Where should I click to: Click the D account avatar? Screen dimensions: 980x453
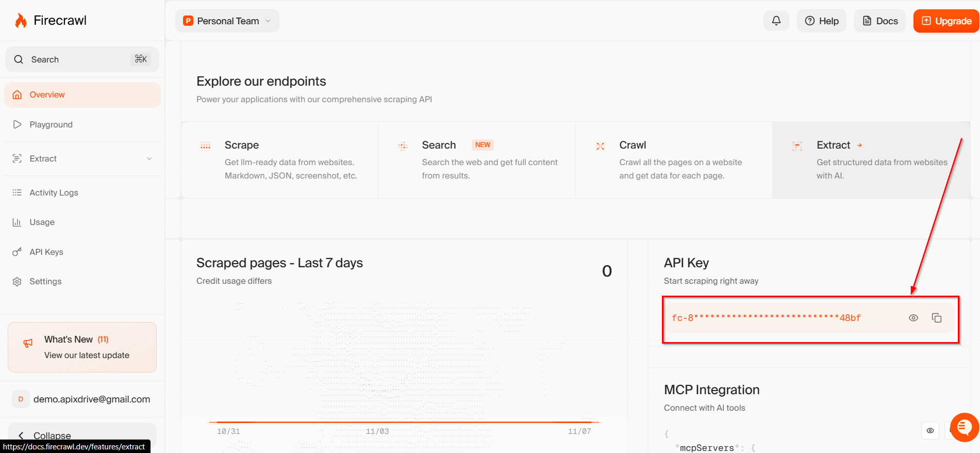coord(21,399)
